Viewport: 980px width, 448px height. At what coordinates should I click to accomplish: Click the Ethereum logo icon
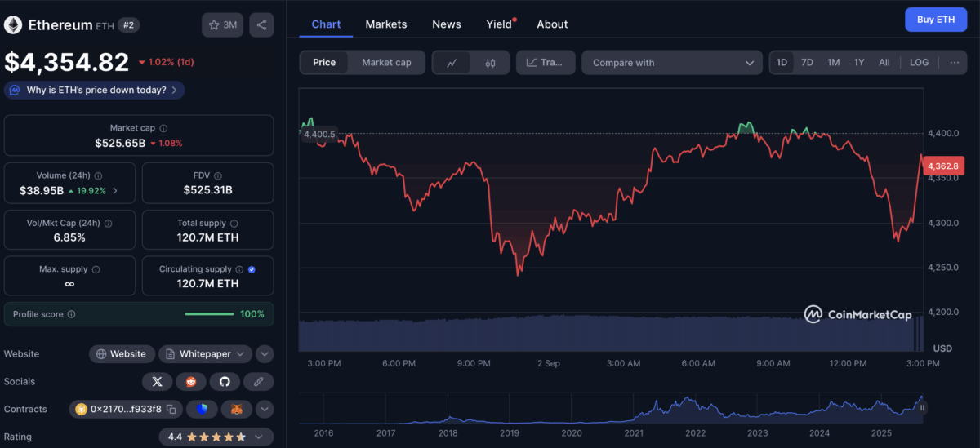pos(13,25)
